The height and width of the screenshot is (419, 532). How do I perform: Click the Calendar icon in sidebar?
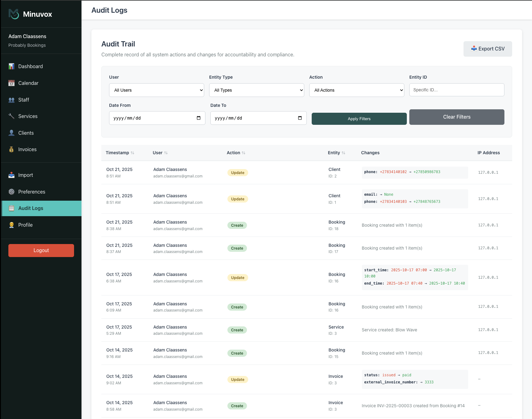(x=11, y=83)
